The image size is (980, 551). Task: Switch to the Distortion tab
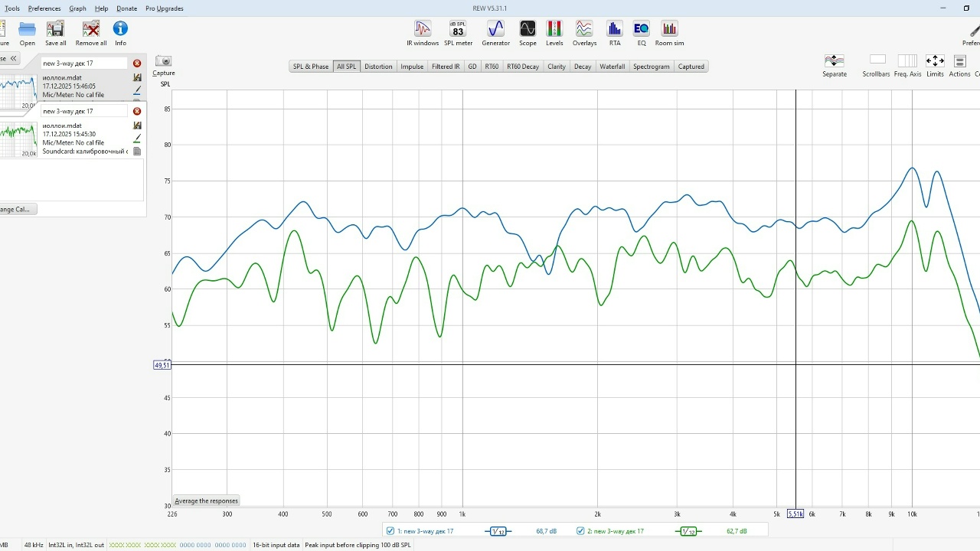click(x=378, y=67)
